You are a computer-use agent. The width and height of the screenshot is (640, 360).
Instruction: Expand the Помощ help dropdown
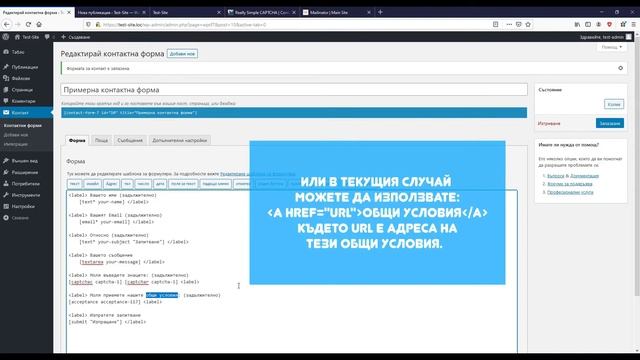pos(611,47)
